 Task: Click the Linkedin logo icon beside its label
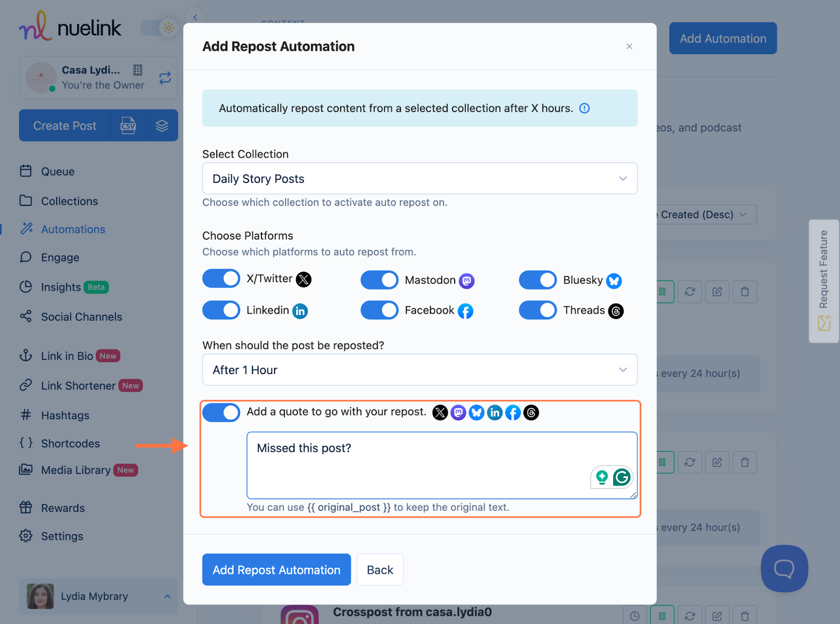[x=300, y=311]
